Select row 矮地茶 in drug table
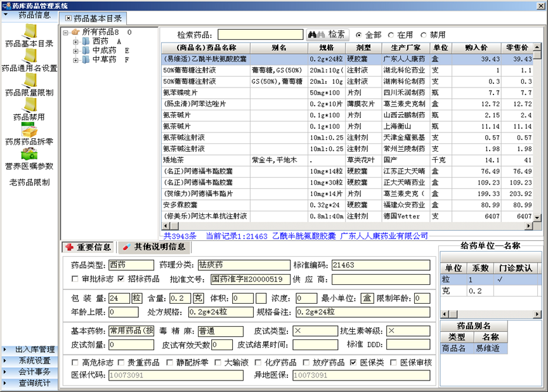The width and height of the screenshot is (548, 392). [x=347, y=160]
